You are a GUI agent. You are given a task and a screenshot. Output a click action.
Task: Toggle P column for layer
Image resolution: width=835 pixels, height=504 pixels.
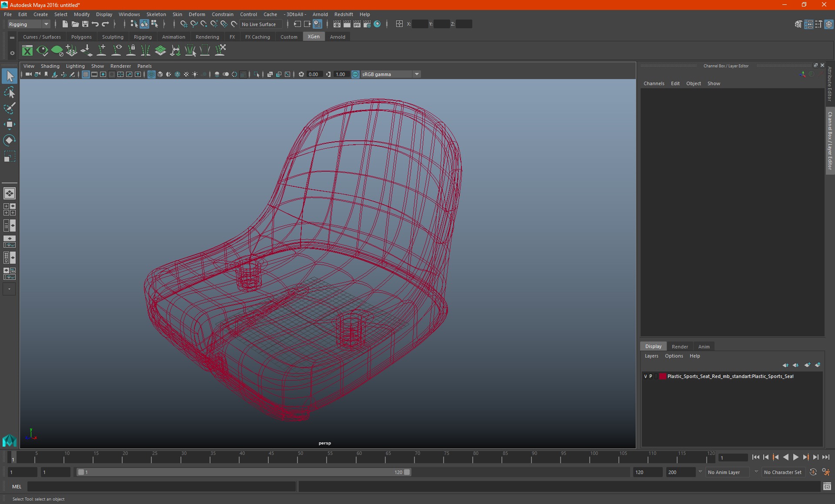click(651, 376)
